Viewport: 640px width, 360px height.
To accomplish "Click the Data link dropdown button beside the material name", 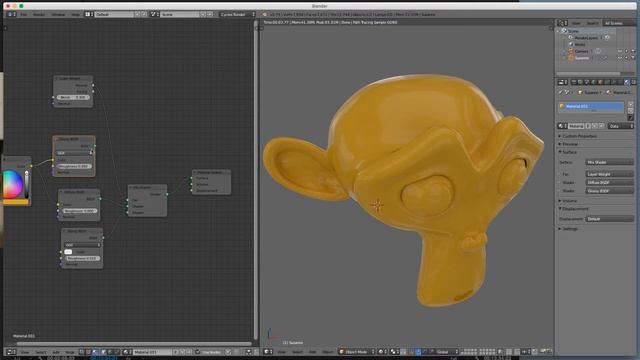I will click(620, 126).
